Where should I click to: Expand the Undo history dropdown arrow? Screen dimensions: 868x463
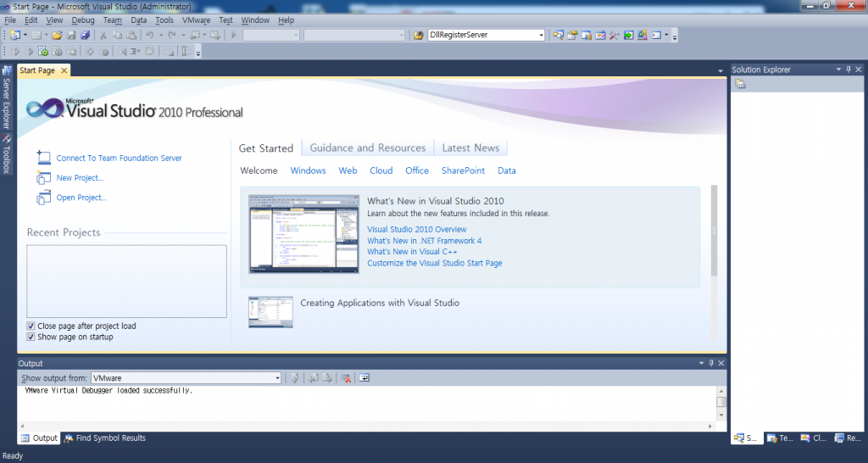coord(161,35)
